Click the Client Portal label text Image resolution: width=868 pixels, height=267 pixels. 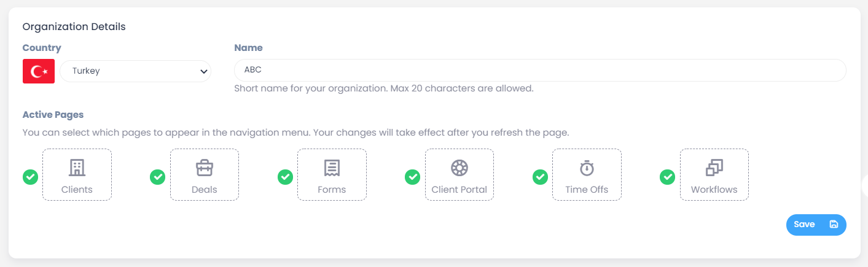click(x=459, y=190)
